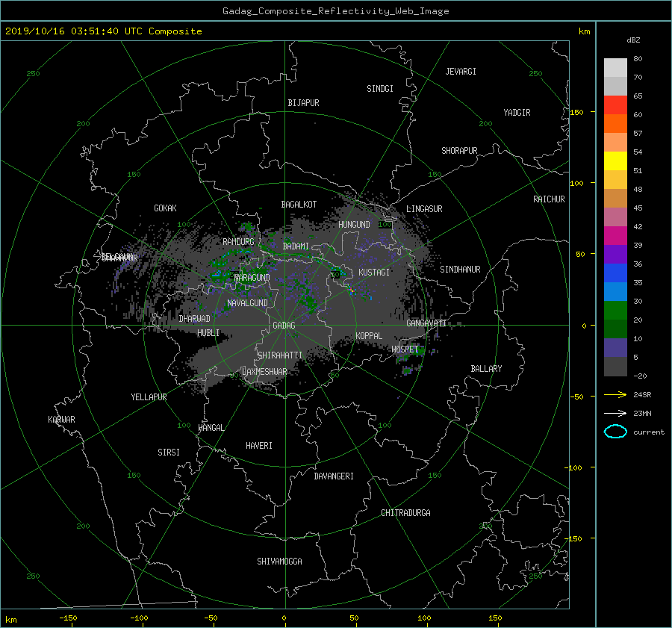
Task: Click the 'SHORAPUR' city label
Action: click(459, 151)
